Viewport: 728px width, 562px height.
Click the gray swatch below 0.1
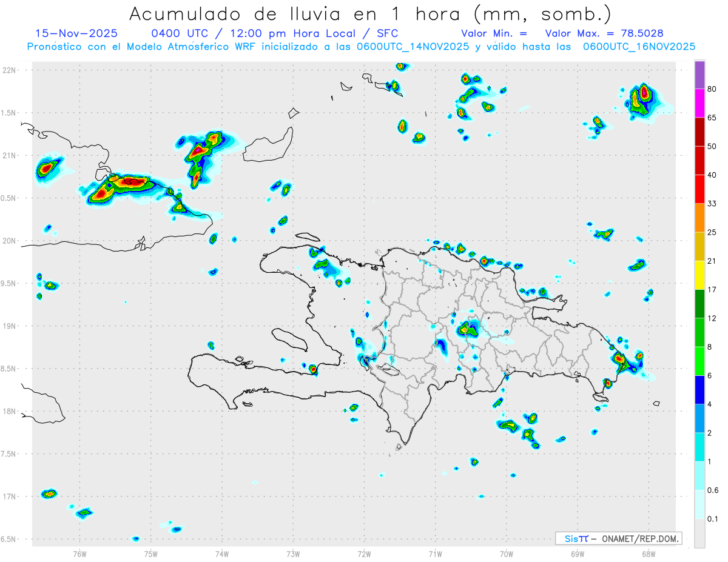point(699,534)
